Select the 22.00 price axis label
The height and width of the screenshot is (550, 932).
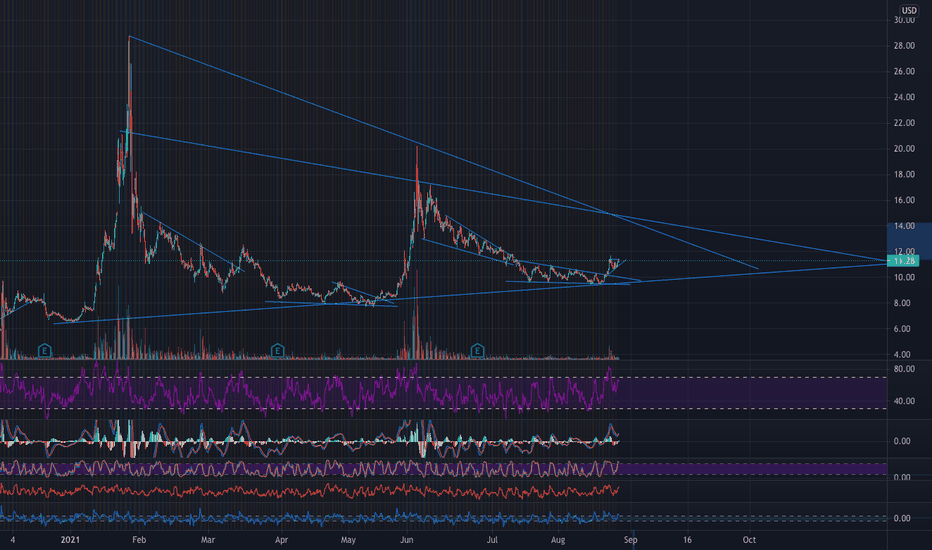(x=904, y=123)
